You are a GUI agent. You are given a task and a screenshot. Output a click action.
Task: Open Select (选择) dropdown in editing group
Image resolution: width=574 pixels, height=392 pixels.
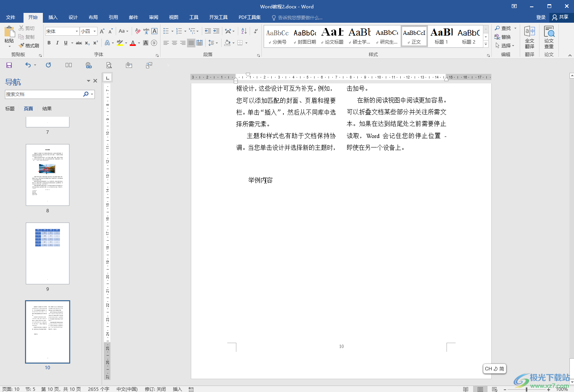(x=505, y=45)
